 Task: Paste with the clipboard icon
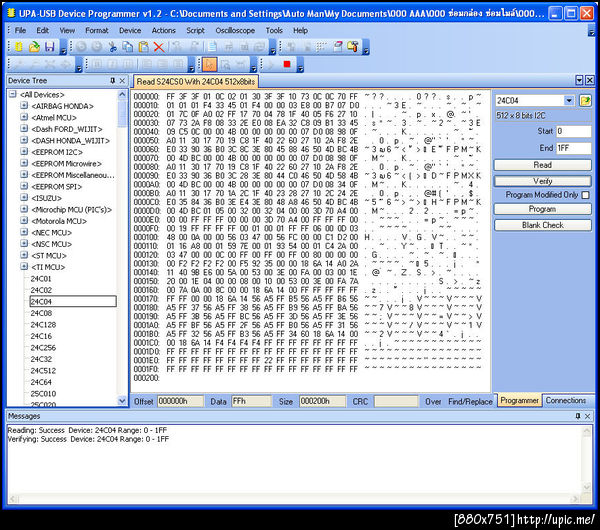(143, 47)
